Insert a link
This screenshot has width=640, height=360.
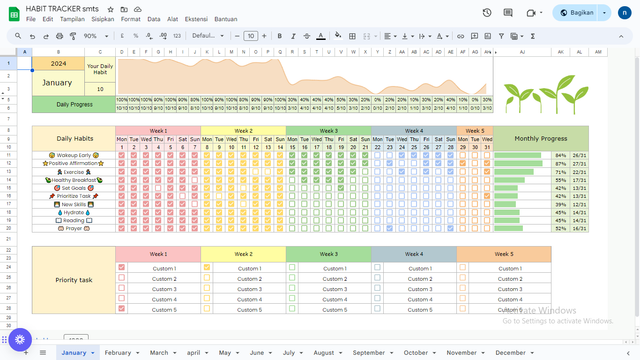pos(460,36)
